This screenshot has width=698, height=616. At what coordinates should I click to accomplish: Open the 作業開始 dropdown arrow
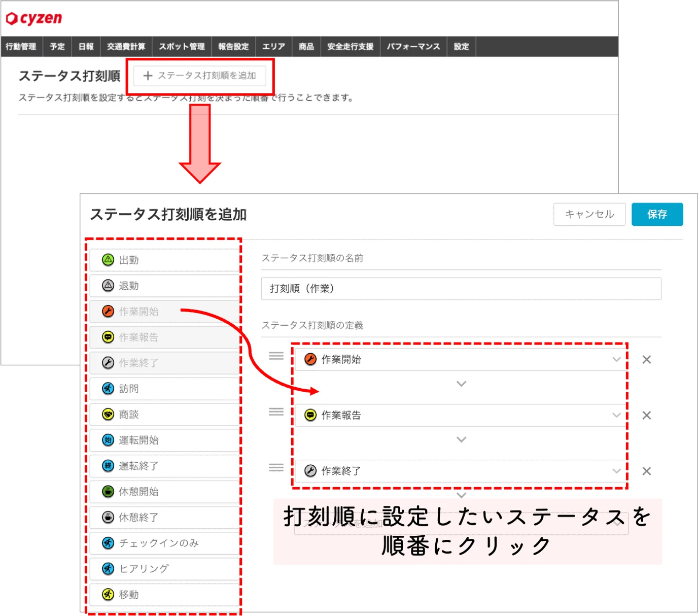coord(616,359)
